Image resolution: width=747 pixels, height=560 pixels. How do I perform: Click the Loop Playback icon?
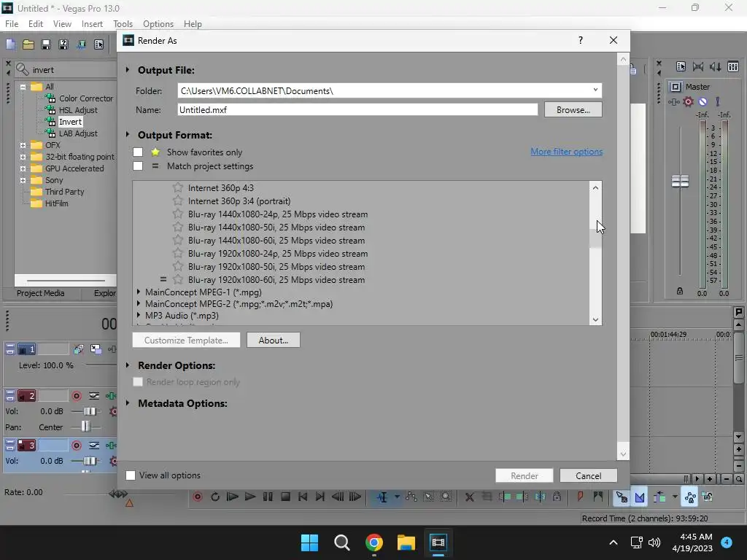[x=215, y=497]
